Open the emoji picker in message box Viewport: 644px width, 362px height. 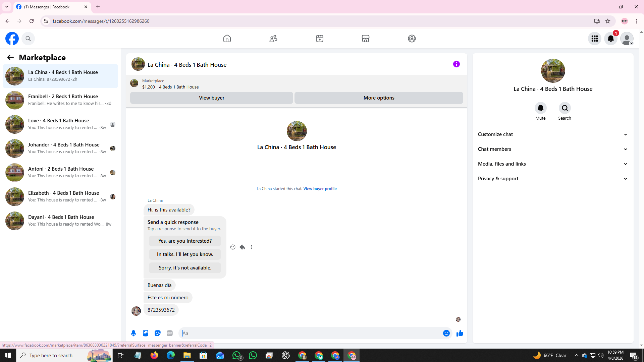(446, 333)
